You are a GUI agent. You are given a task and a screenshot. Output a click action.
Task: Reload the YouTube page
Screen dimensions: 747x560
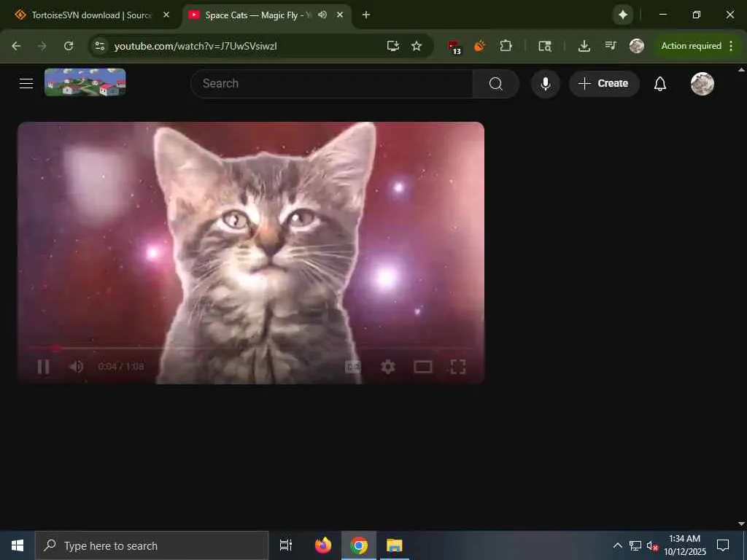pos(69,46)
